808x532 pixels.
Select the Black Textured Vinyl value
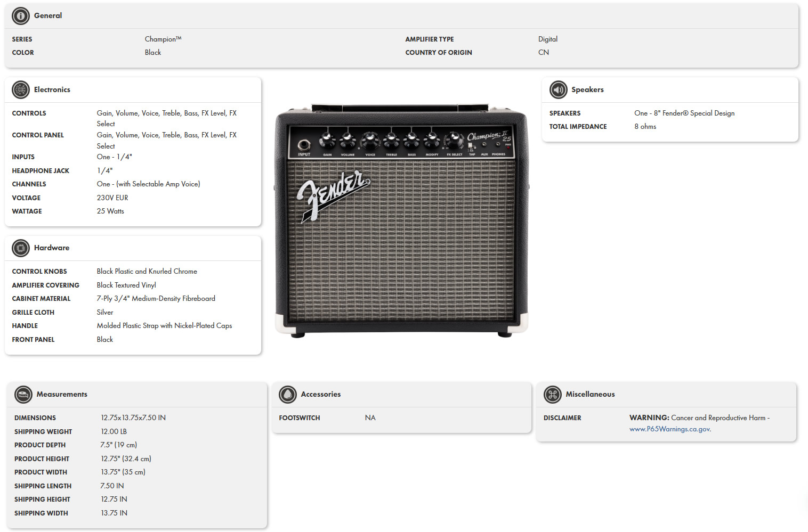[126, 285]
